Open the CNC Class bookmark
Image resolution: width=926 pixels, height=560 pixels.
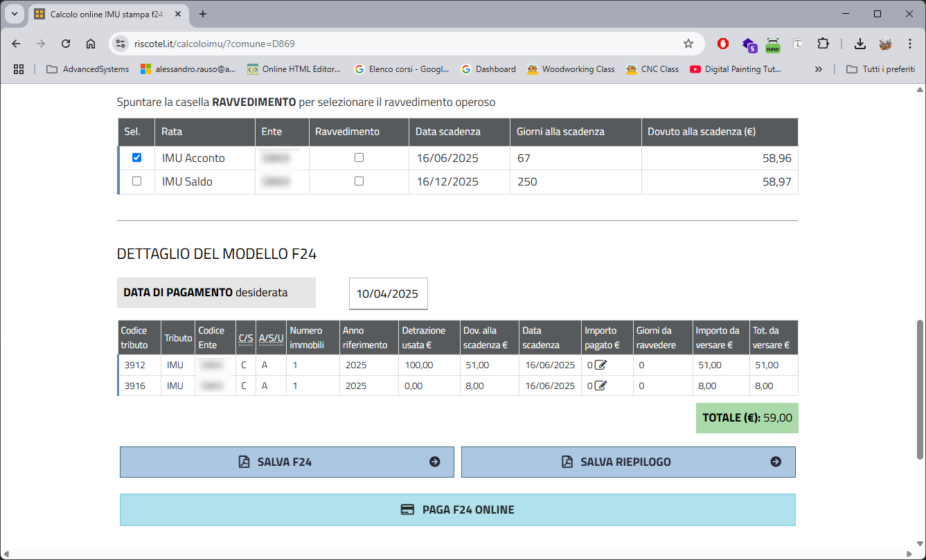pos(652,69)
